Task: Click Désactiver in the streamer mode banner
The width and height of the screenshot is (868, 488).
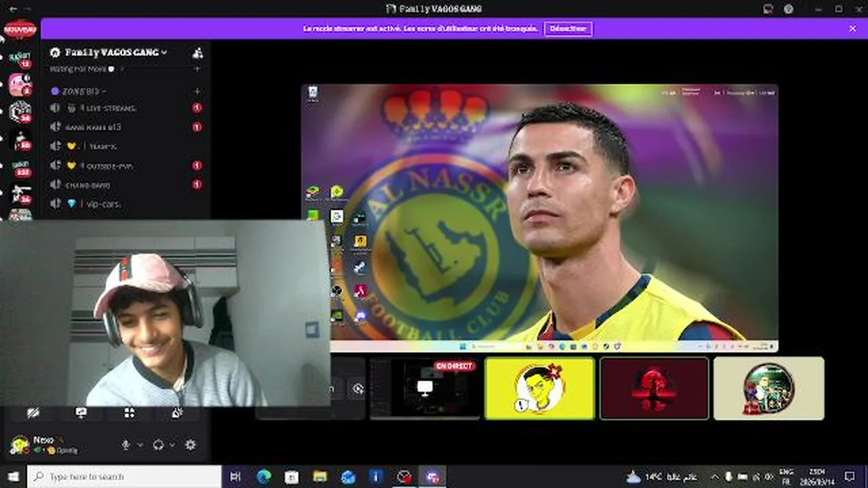Action: tap(568, 28)
